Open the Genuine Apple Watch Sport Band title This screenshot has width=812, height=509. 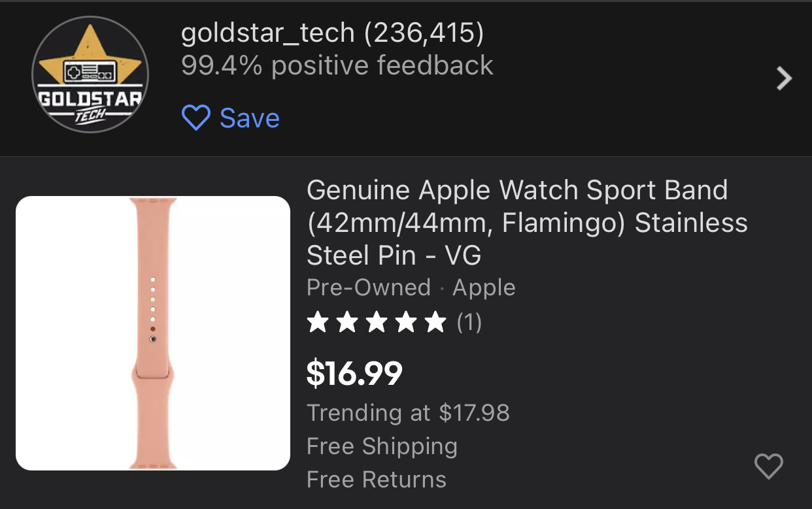527,222
